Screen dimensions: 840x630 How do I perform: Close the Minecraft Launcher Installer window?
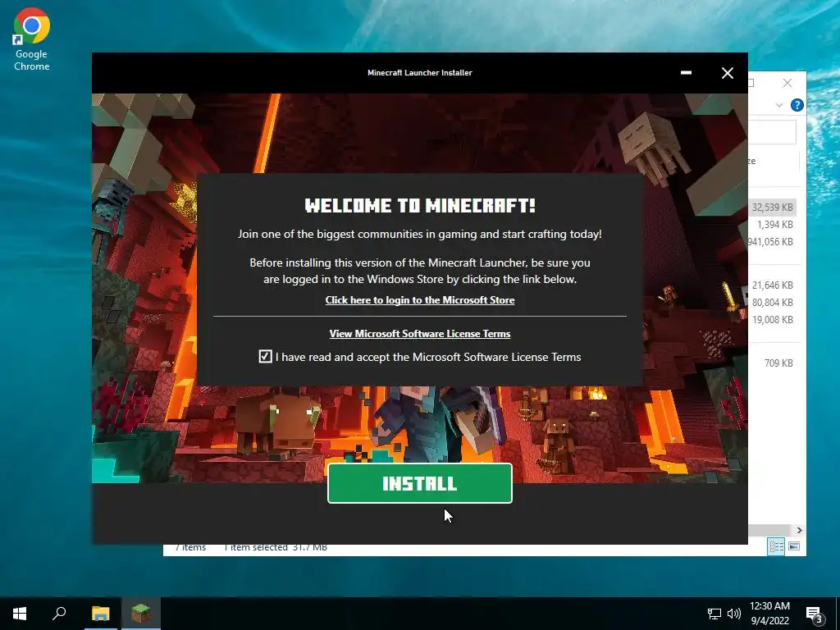(x=727, y=73)
